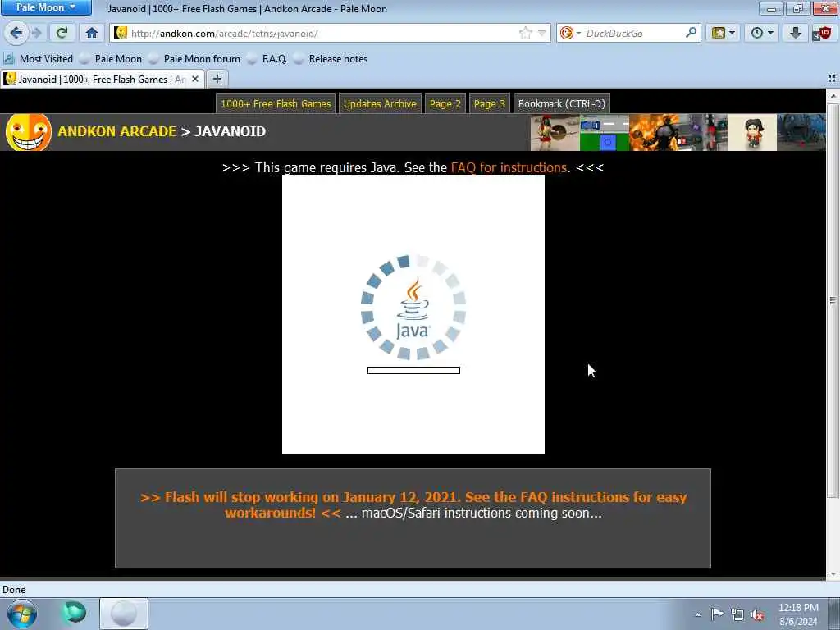Click the forward navigation arrow

point(36,33)
